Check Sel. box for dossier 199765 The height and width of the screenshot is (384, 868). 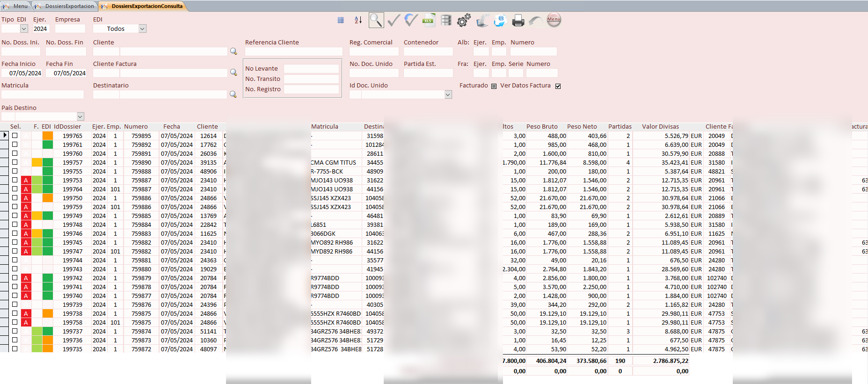(x=15, y=136)
